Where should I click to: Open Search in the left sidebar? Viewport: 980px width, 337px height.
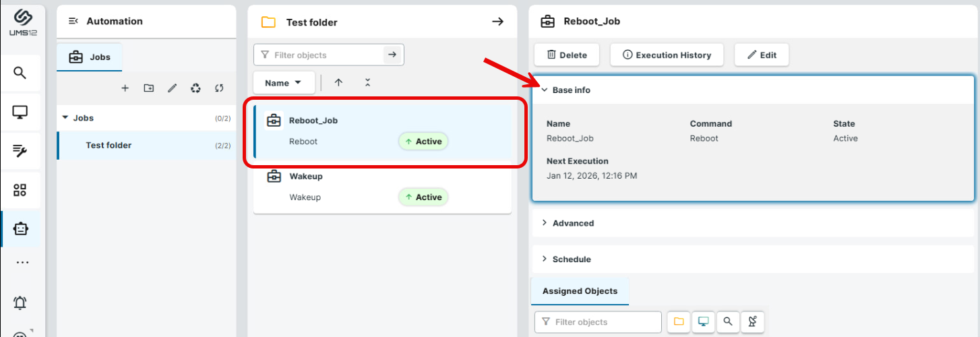point(20,73)
